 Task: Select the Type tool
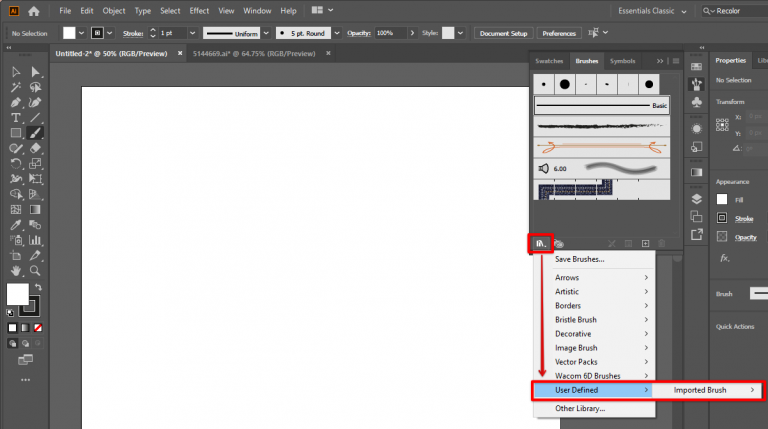point(16,117)
